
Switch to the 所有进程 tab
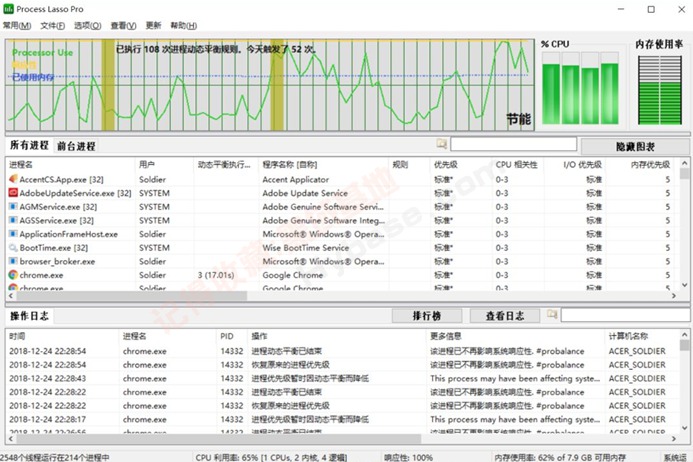pos(29,145)
